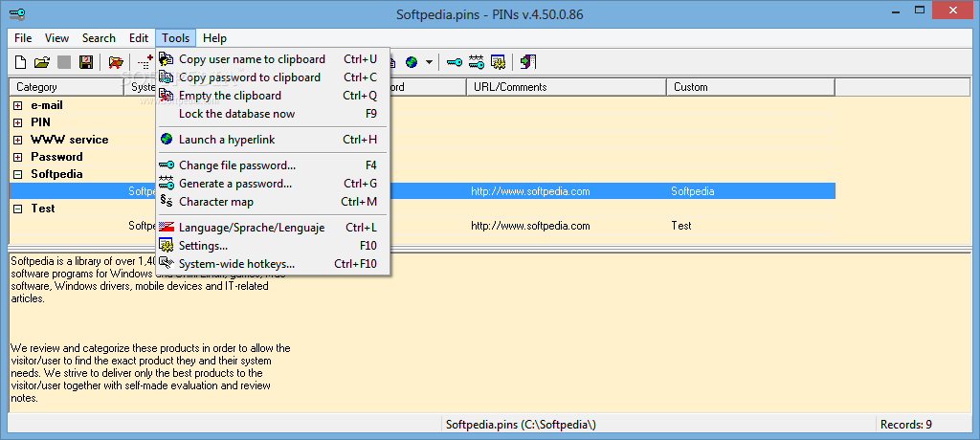Click the Custom cell reading Test

coord(681,226)
